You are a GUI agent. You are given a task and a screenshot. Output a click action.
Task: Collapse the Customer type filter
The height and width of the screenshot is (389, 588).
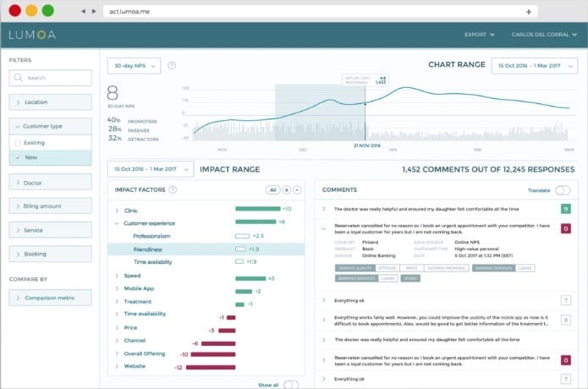50,126
